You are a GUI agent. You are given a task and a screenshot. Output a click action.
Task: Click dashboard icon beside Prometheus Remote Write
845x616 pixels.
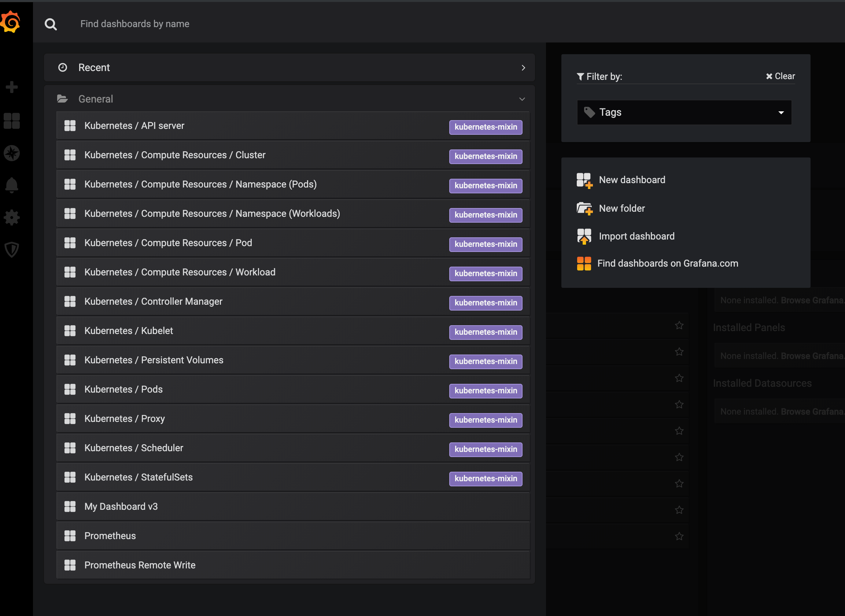[x=70, y=565]
